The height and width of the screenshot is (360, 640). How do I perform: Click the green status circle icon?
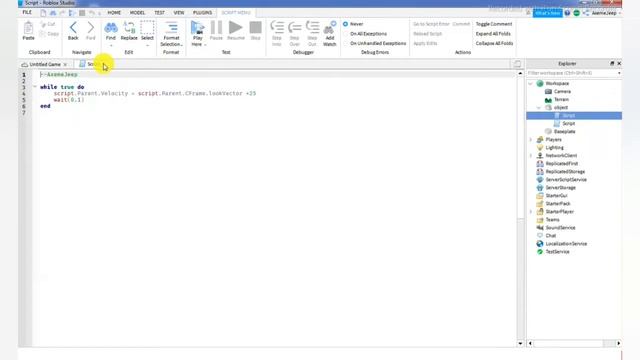pyautogui.click(x=576, y=13)
